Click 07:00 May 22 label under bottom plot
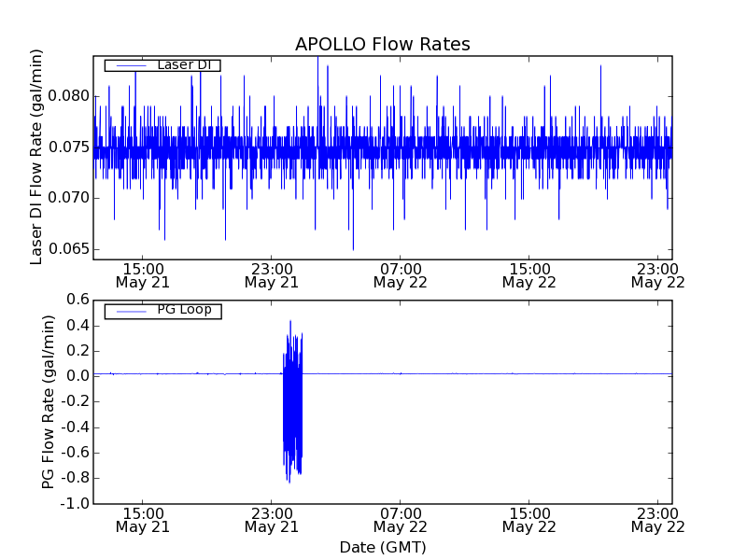 [400, 520]
